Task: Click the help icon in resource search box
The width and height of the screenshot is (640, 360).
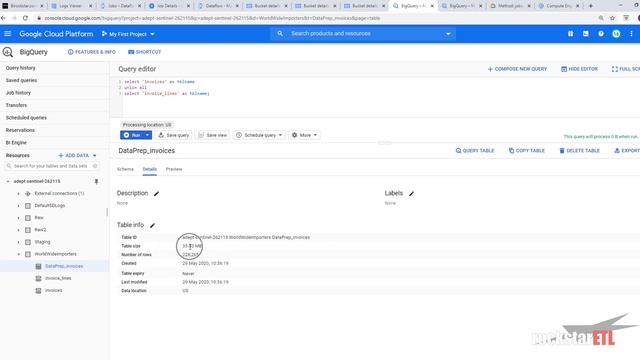Action: click(x=95, y=166)
